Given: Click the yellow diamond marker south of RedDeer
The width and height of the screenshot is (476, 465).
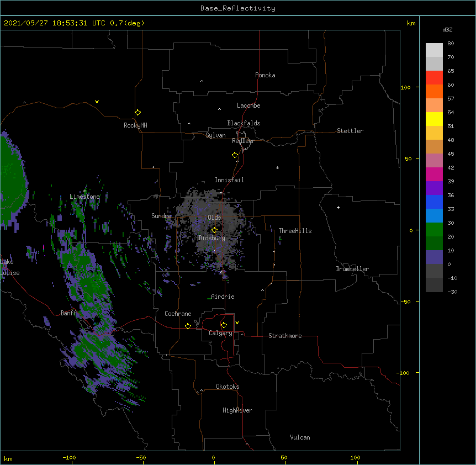Looking at the screenshot, I should click(x=235, y=155).
